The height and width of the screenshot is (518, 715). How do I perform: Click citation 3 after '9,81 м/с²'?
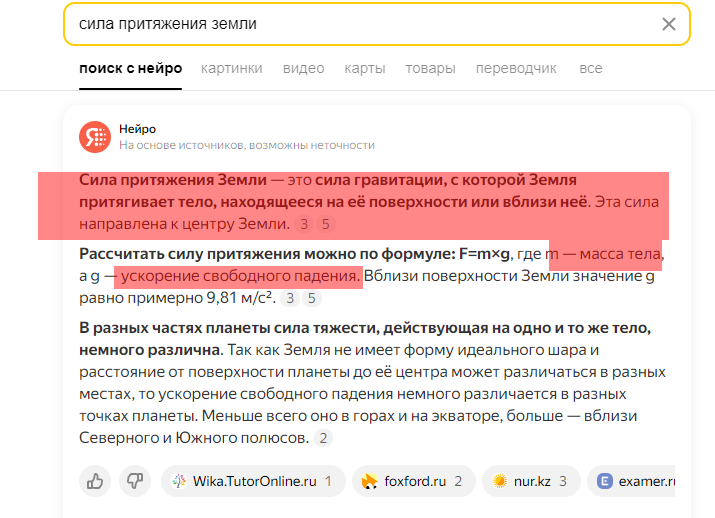point(290,298)
